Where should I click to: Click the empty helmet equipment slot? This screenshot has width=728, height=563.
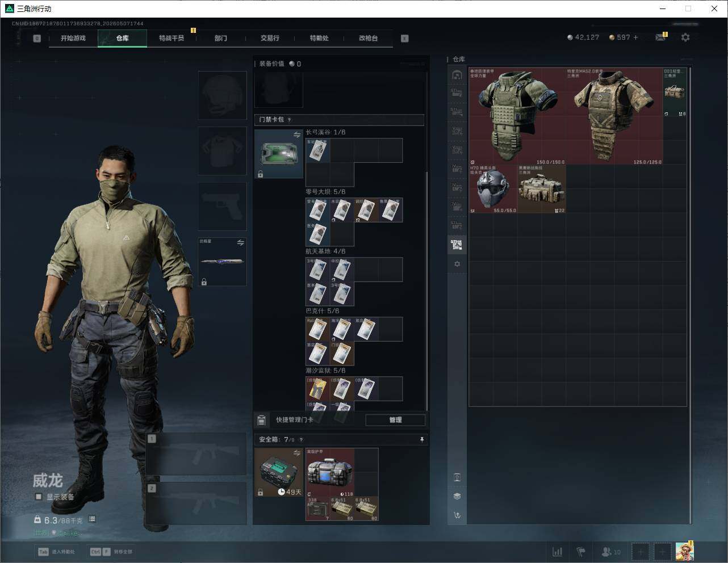click(222, 95)
